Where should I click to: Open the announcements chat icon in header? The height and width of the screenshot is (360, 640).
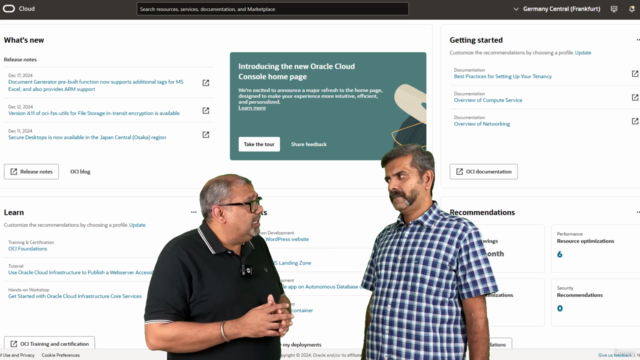click(614, 9)
